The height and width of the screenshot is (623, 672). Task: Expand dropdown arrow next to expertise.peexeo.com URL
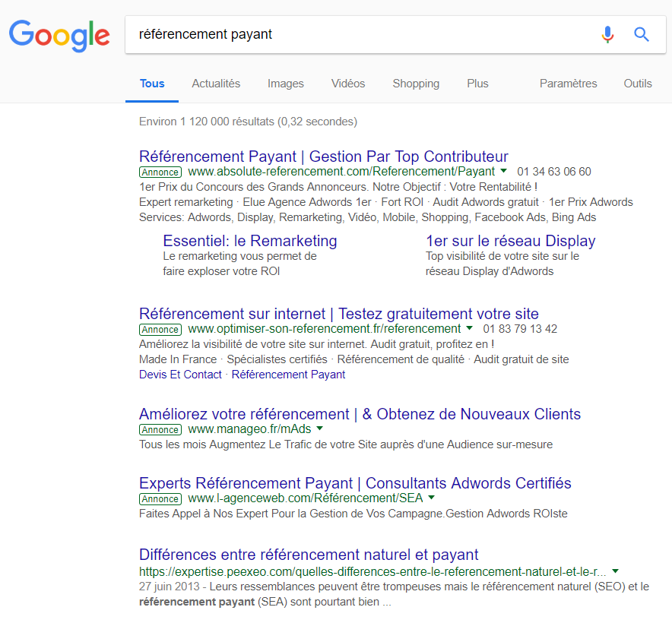(x=616, y=571)
